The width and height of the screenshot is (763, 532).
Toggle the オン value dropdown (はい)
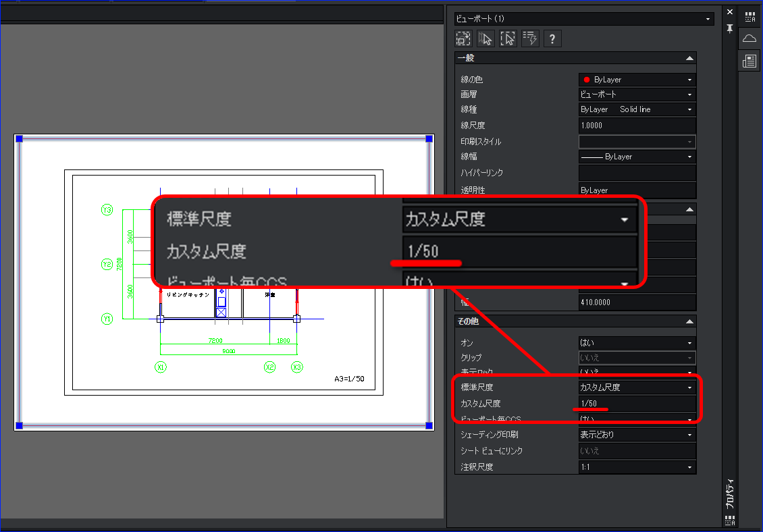[637, 343]
